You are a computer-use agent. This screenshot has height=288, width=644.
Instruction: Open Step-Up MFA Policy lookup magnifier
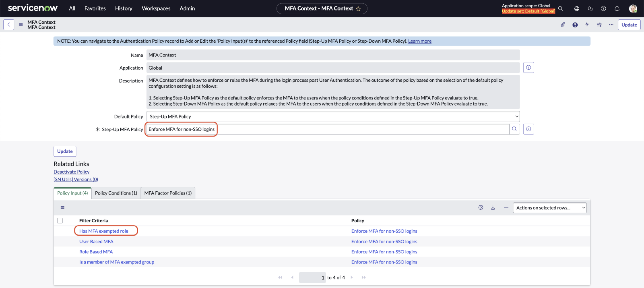click(x=515, y=129)
